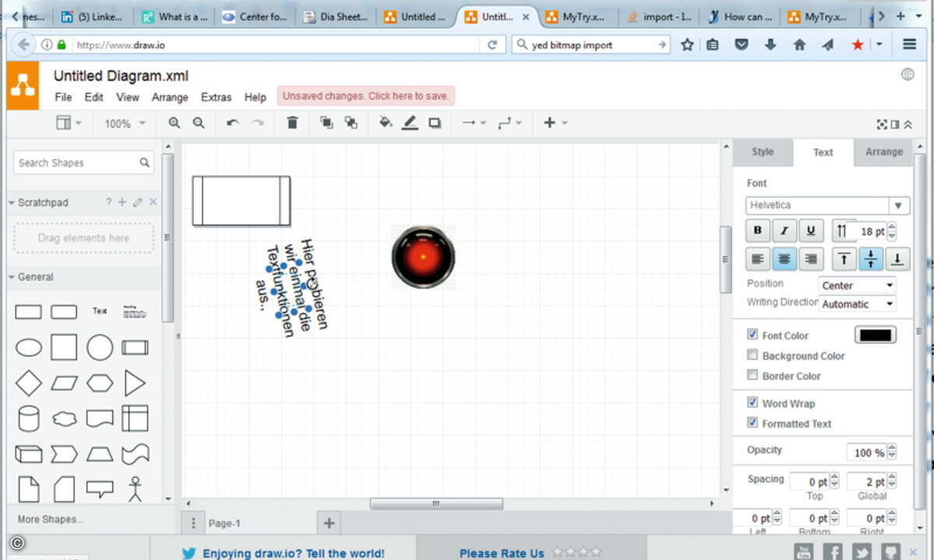Toggle the Formatted Text checkbox
This screenshot has width=934, height=560.
click(x=752, y=423)
